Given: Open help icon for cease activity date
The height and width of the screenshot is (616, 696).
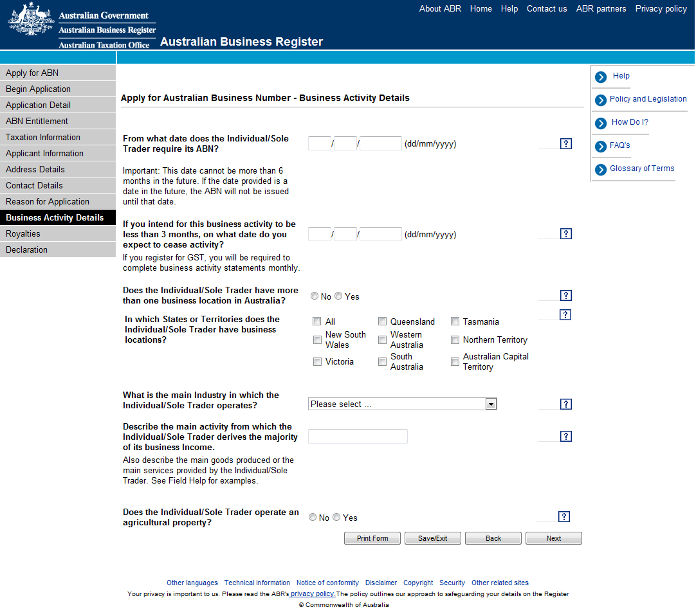Looking at the screenshot, I should coord(565,234).
